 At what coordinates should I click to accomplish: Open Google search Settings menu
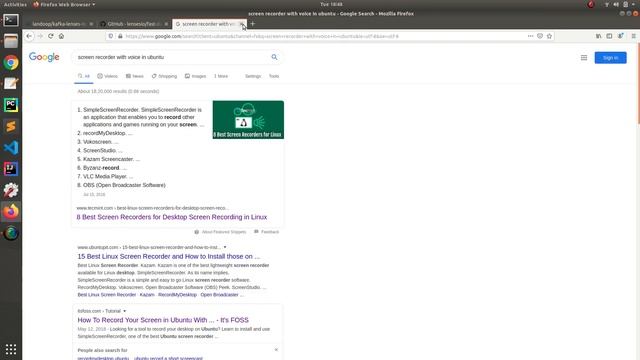253,76
